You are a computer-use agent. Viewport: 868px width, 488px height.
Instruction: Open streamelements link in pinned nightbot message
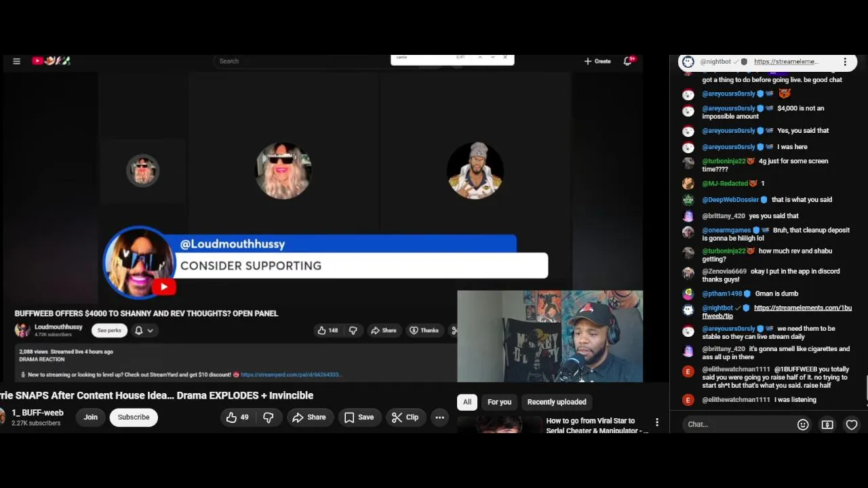tap(786, 62)
